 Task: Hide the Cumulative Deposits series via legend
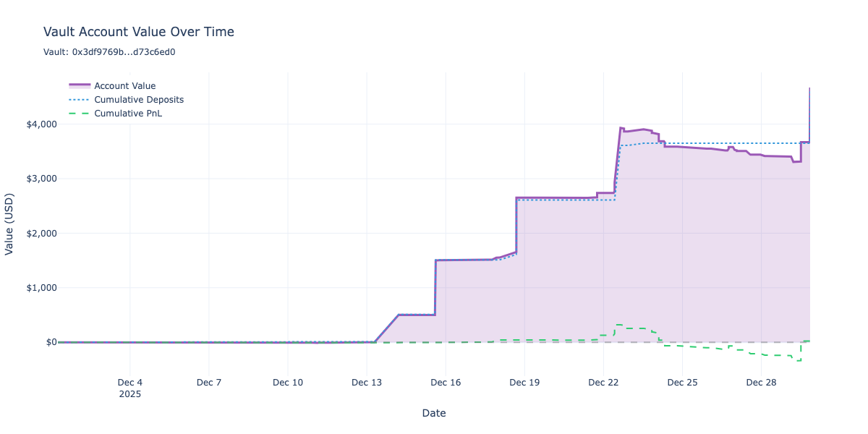click(139, 100)
